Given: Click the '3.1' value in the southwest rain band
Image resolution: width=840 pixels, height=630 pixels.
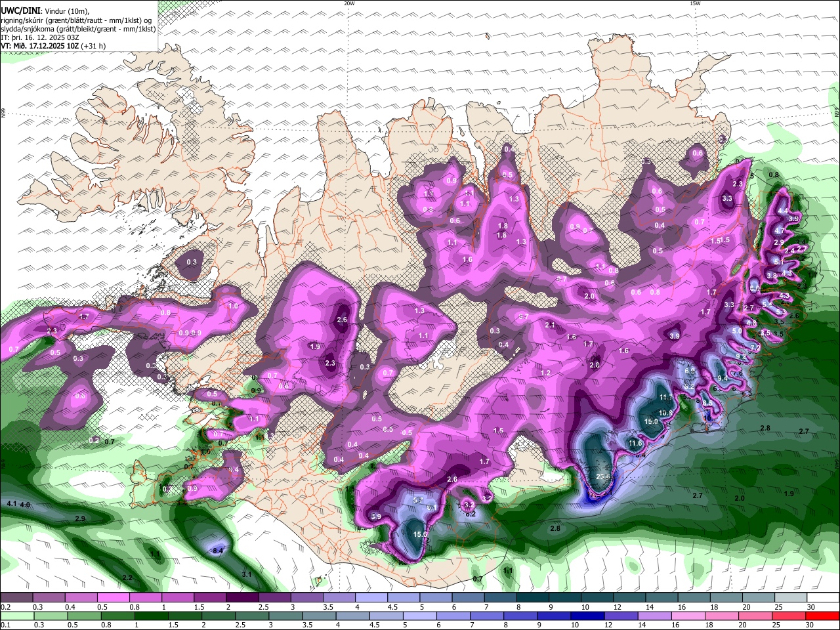Looking at the screenshot, I should click(x=247, y=574).
